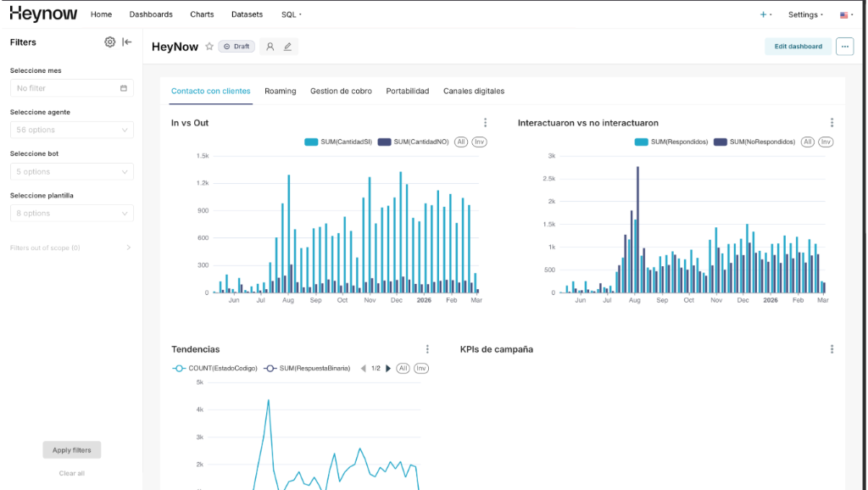Collapse the Filters sidebar panel
Viewport: 868px width, 490px height.
(127, 42)
